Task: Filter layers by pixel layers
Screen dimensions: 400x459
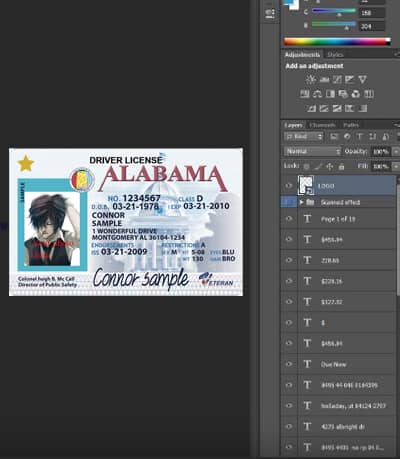Action: pos(334,136)
